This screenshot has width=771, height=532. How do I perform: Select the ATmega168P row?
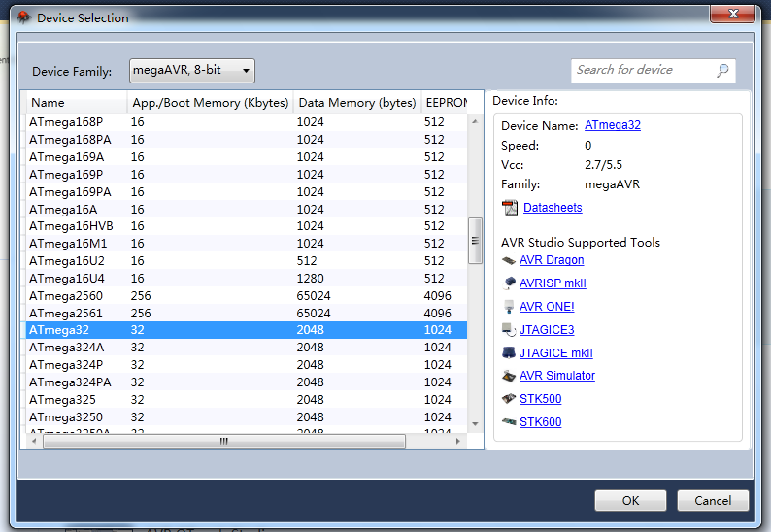tap(246, 122)
